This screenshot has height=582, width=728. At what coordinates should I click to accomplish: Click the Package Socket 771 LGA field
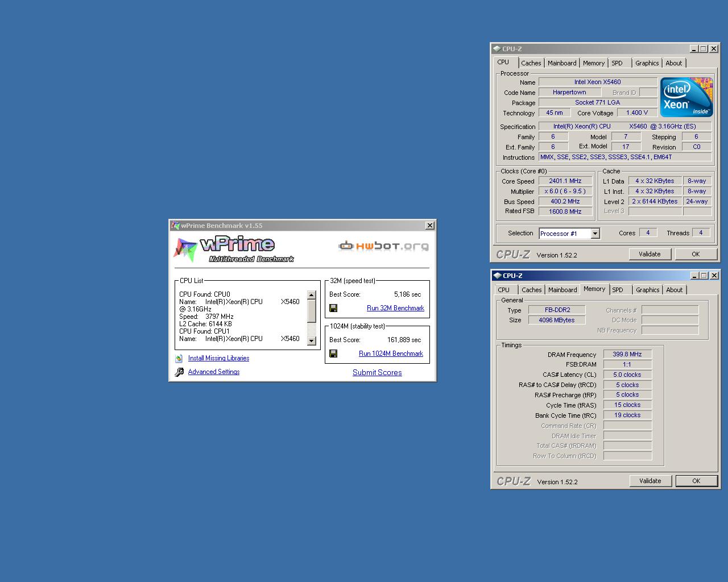pos(597,102)
